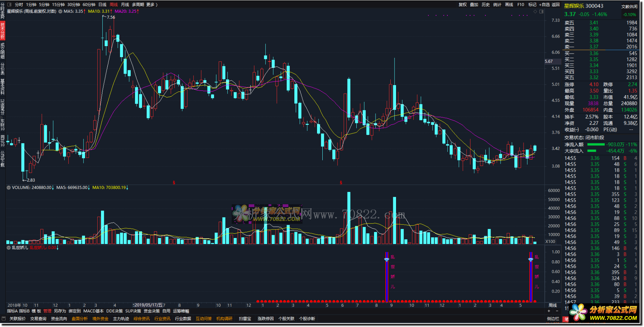Open the 周线 period selector at bottom right

coord(553,305)
